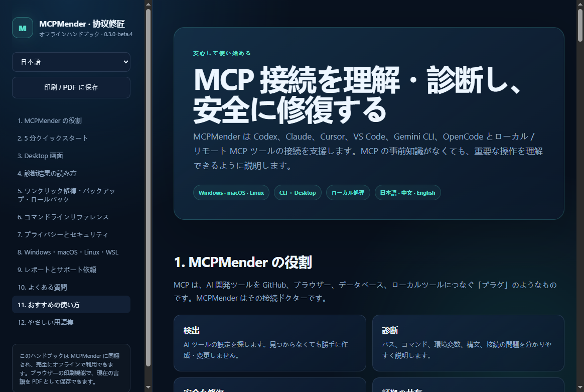Click the 診断 card heading
Viewport: 584px width, 392px height.
coord(390,331)
